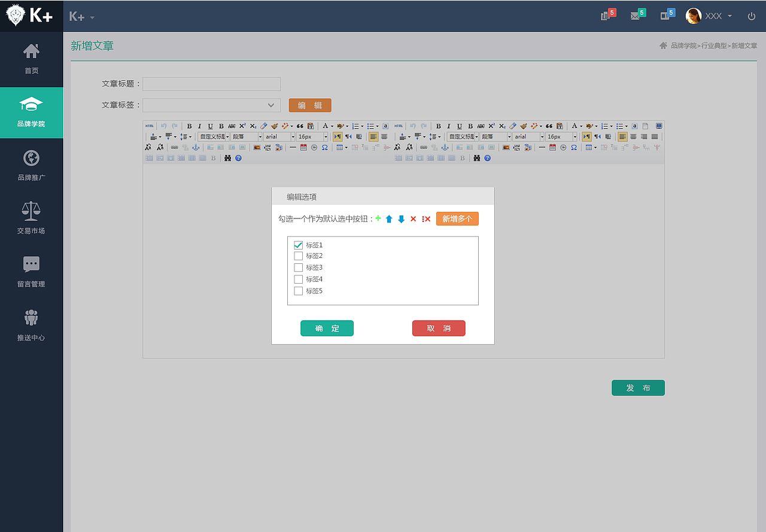
Task: Check the 标签2 checkbox
Action: (299, 256)
